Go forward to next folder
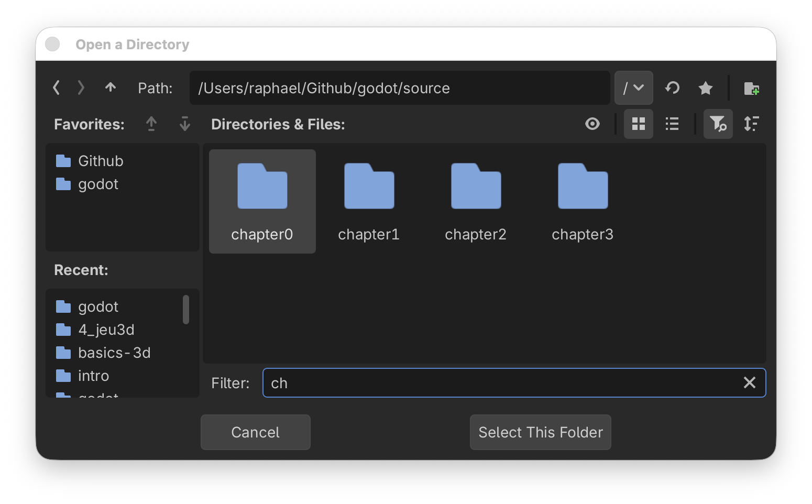812x504 pixels. pyautogui.click(x=81, y=88)
